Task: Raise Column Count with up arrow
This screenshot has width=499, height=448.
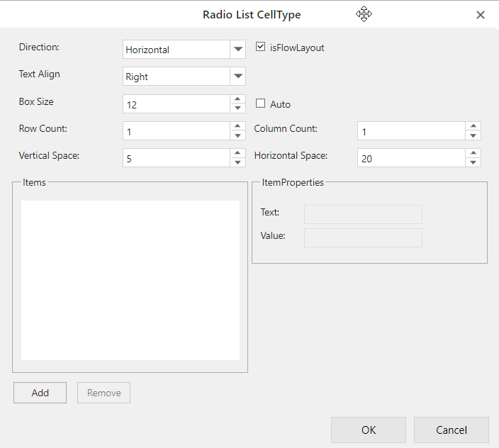Action: click(473, 126)
